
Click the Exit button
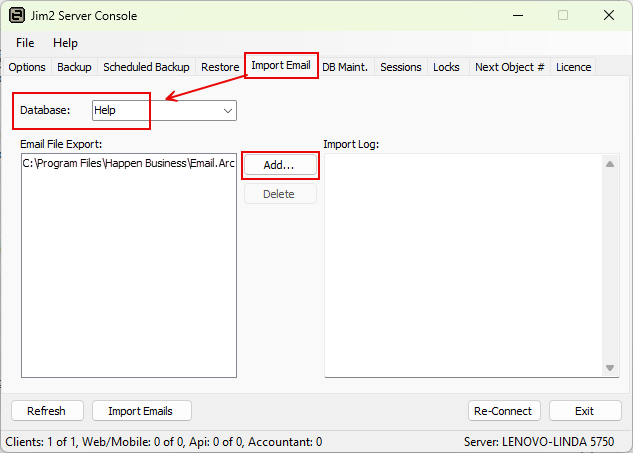585,411
